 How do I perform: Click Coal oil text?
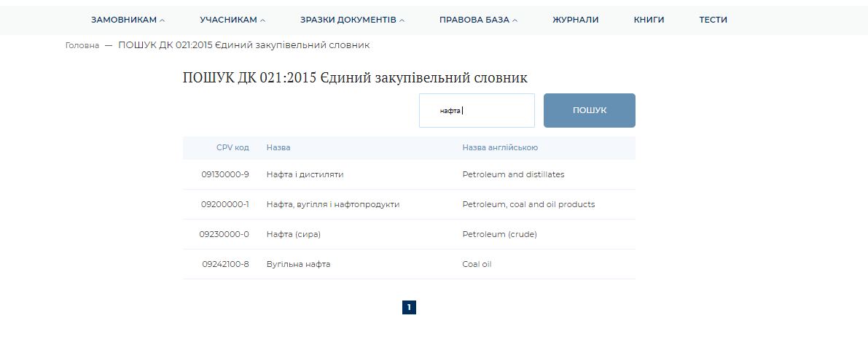coord(477,264)
